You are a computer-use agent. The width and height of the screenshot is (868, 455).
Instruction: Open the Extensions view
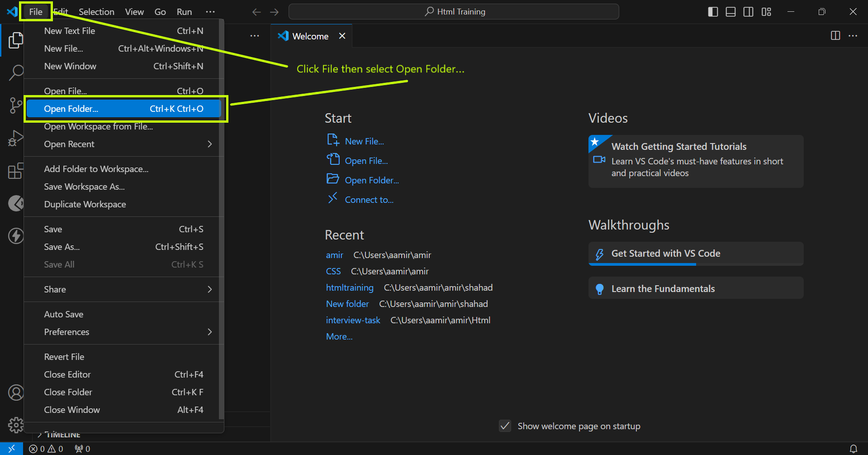16,171
